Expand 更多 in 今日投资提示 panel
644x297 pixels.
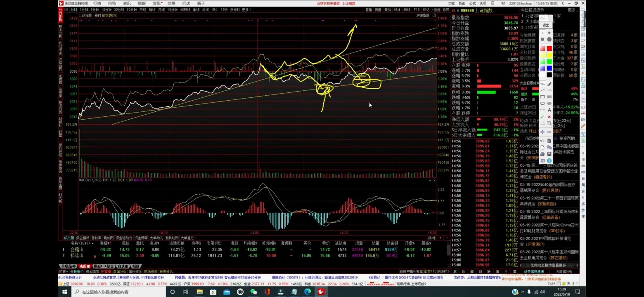[572, 10]
